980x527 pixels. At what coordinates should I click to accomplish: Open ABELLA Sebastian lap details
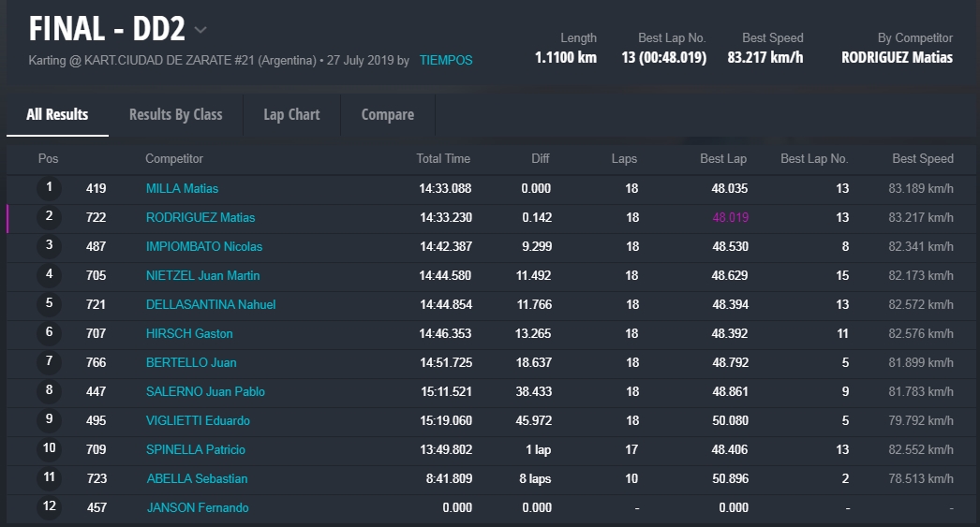pos(197,478)
